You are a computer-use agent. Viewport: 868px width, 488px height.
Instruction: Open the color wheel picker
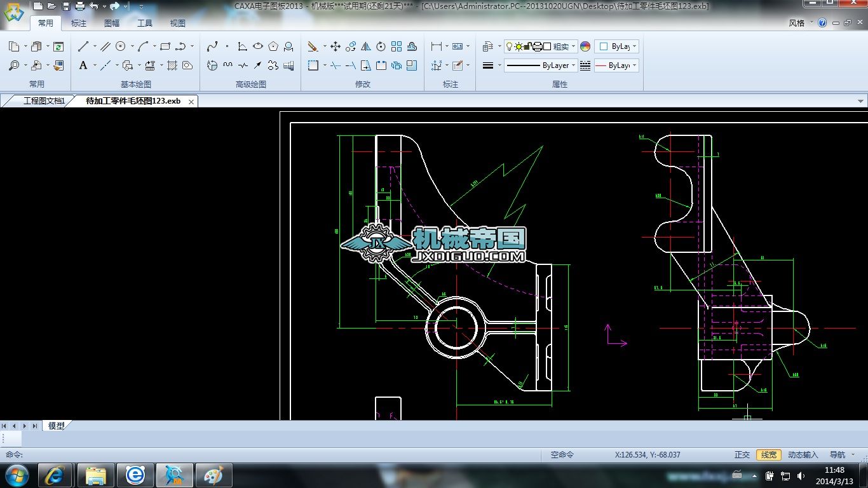[585, 46]
